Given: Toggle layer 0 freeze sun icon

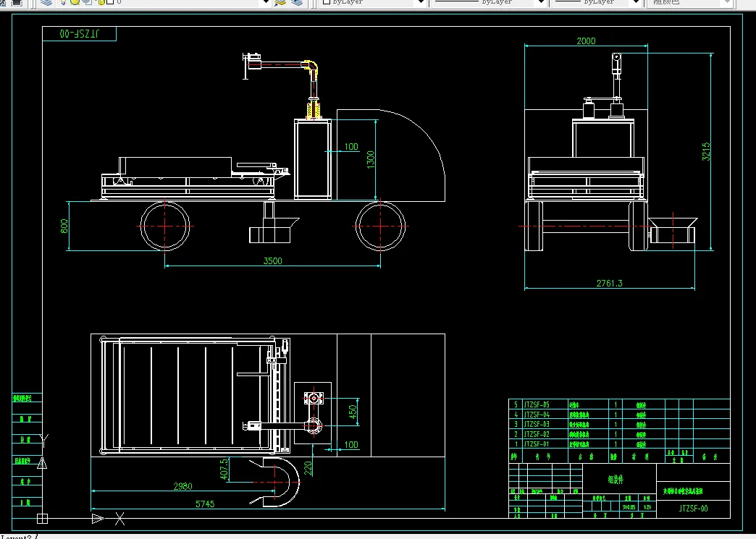Looking at the screenshot, I should [x=75, y=2].
